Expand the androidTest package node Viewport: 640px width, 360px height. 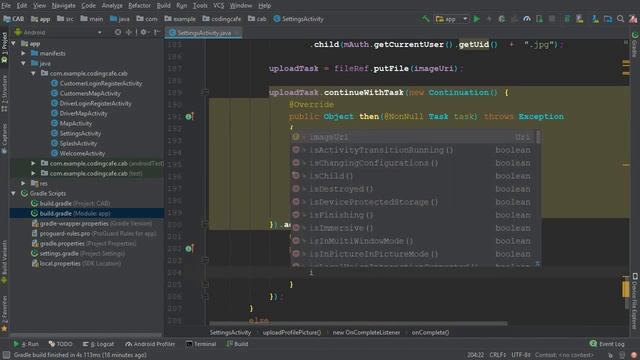(33, 163)
